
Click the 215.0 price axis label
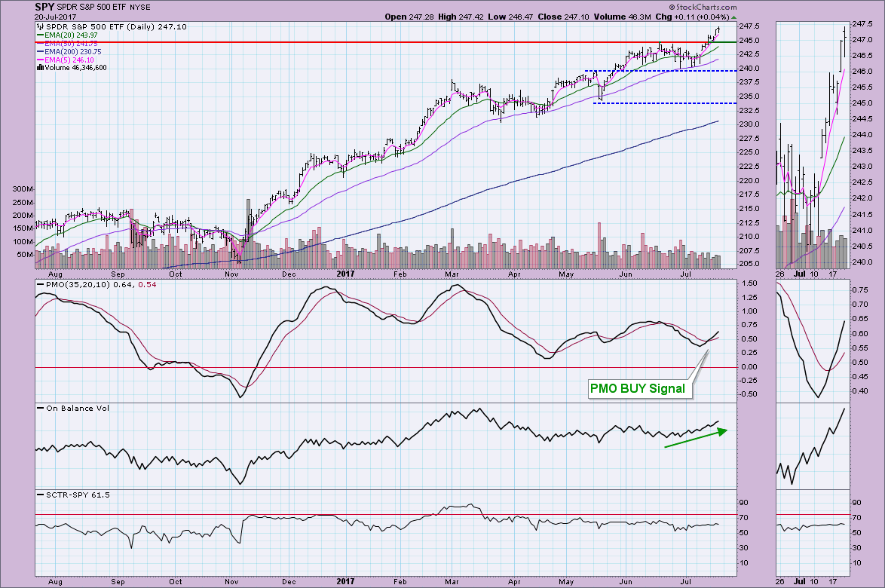point(749,208)
